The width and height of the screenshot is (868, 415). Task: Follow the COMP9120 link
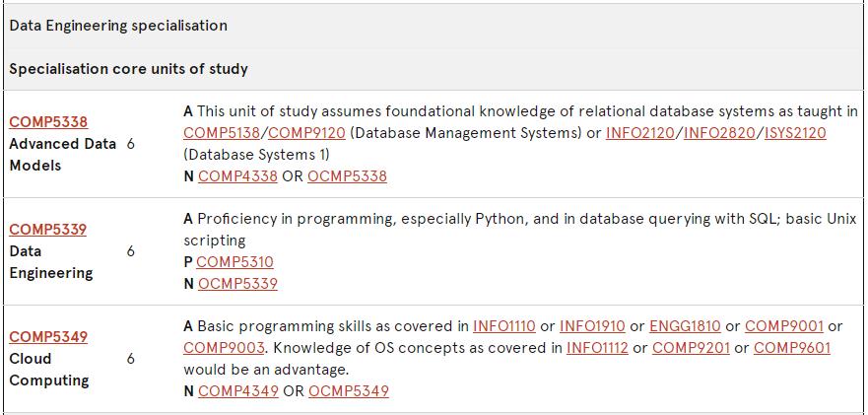(x=306, y=133)
